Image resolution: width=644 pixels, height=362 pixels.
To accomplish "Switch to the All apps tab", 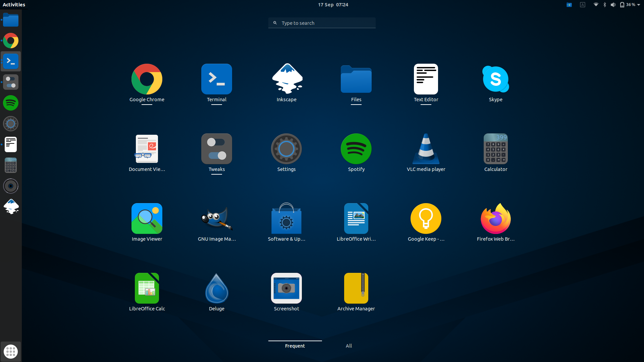I will 349,346.
